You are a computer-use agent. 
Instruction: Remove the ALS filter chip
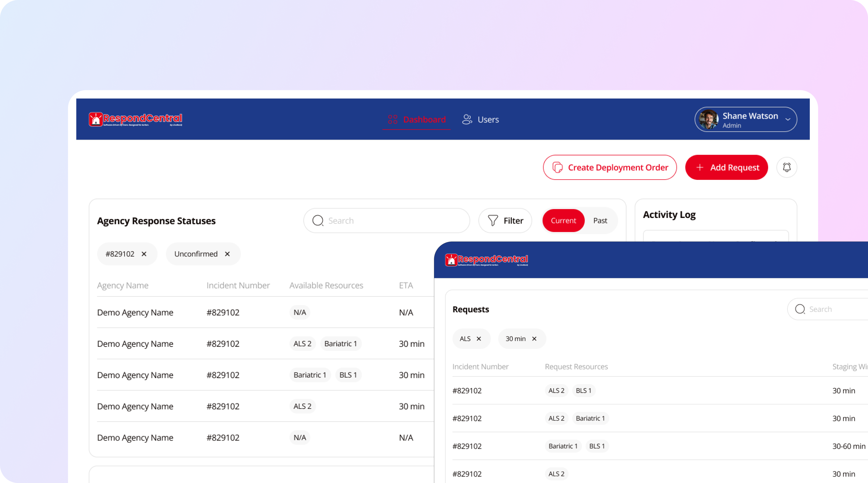(479, 339)
